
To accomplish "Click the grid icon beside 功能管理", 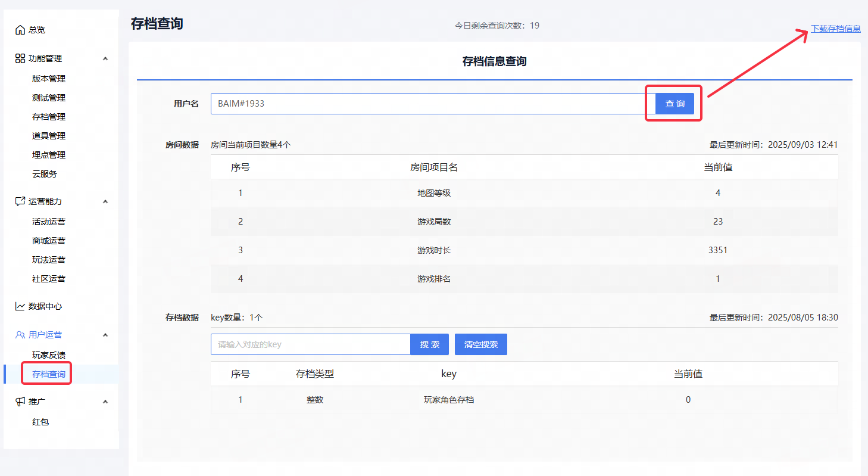I will (x=20, y=58).
